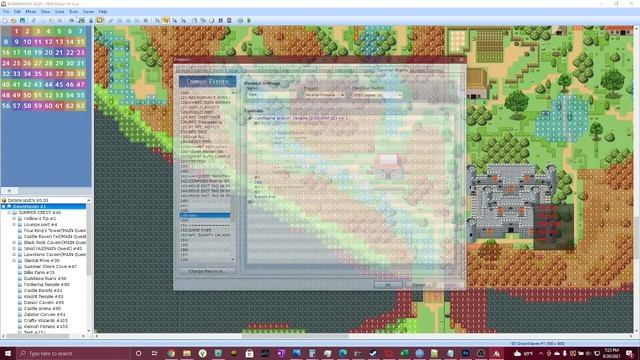640x360 pixels.
Task: Open the Edit menu
Action: click(17, 12)
